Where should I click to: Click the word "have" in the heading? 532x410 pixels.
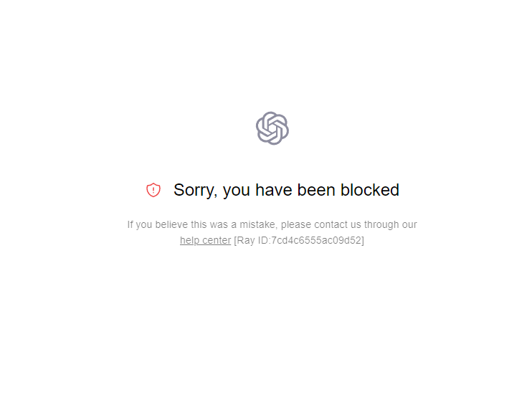pyautogui.click(x=273, y=190)
